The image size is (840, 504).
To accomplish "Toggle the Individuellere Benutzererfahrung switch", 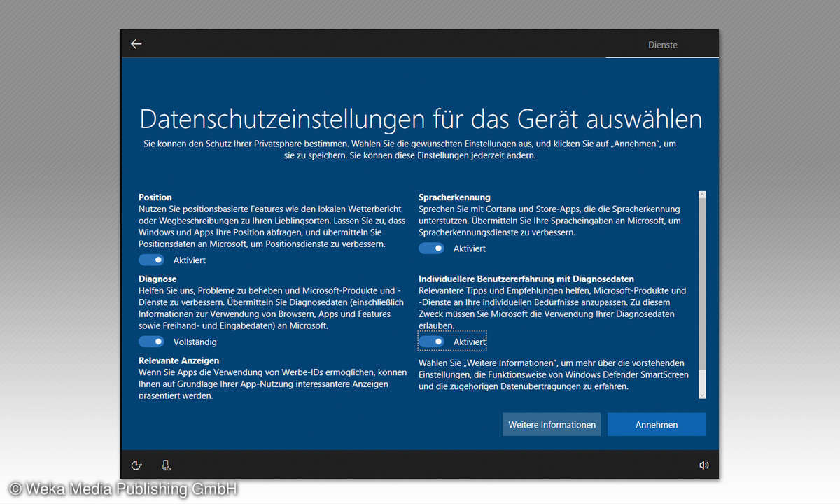I will point(432,342).
